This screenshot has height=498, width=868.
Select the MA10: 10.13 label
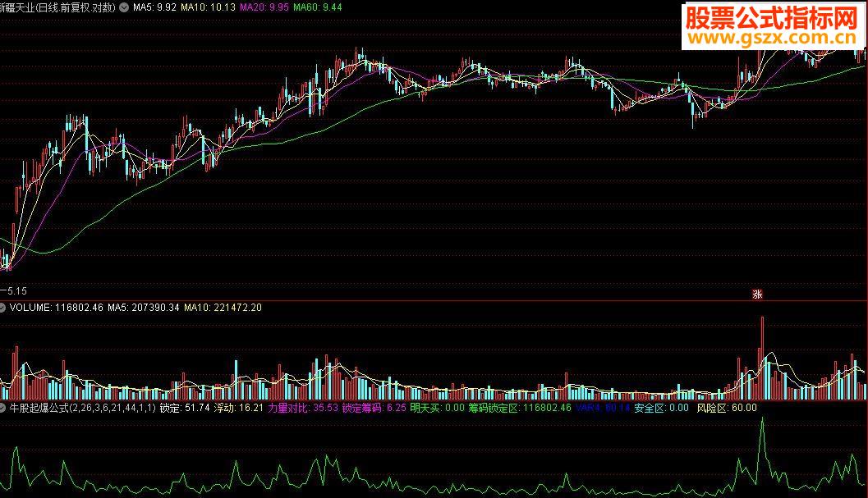tap(208, 7)
